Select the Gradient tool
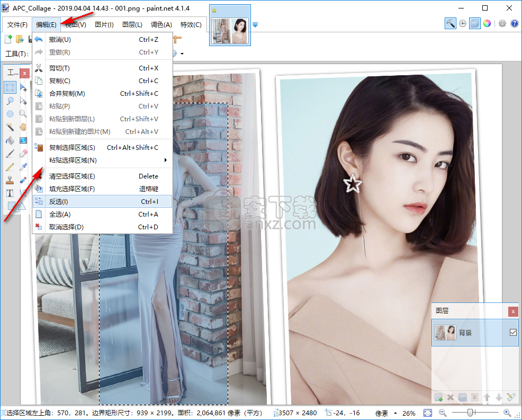 [23, 140]
